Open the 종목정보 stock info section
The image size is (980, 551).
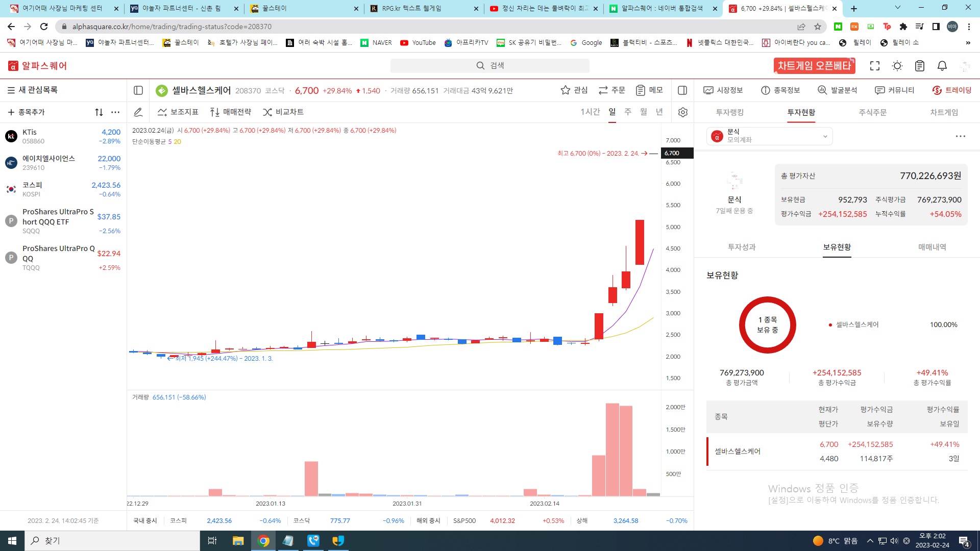[780, 90]
